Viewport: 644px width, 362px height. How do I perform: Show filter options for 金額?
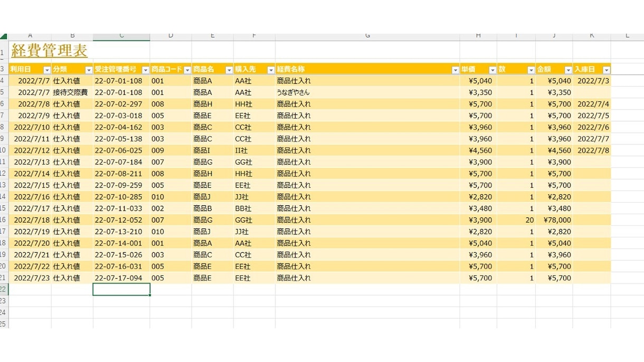[x=568, y=70]
